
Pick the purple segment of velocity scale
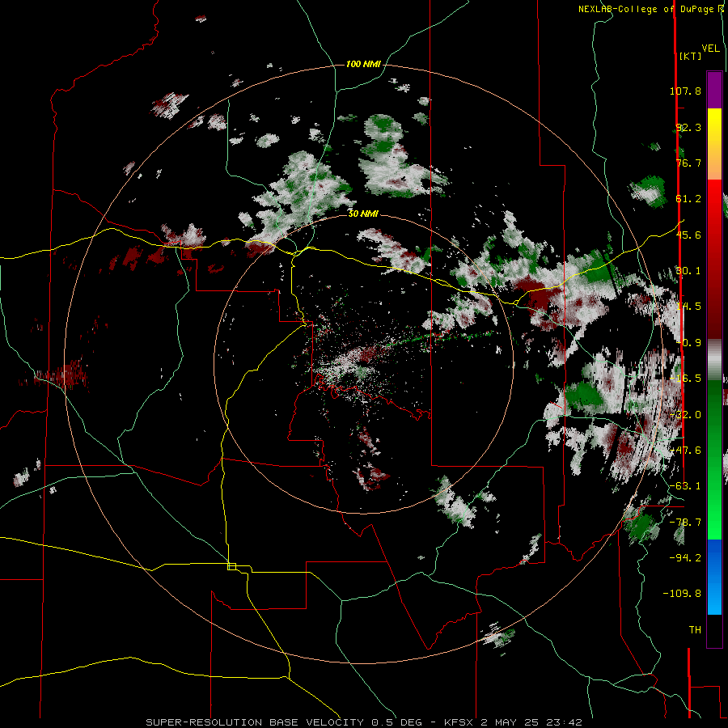pos(714,90)
